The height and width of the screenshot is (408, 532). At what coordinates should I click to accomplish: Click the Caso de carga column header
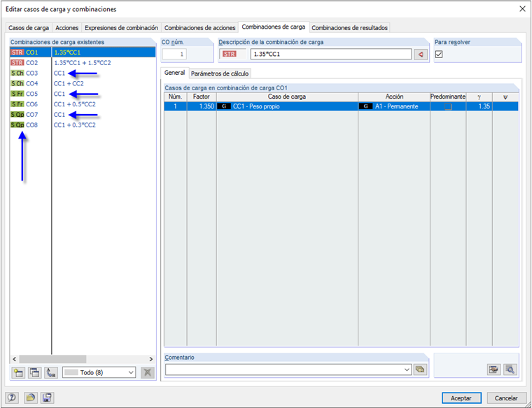[287, 97]
